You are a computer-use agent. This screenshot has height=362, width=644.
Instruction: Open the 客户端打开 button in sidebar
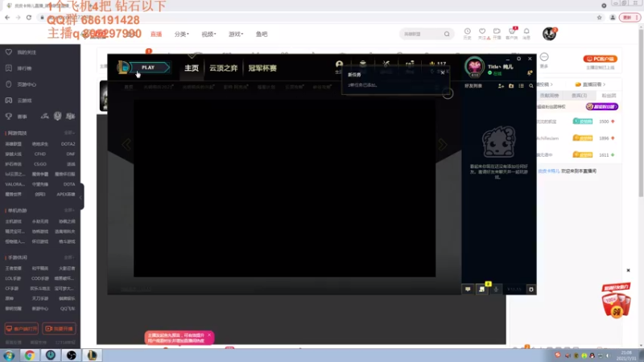(x=22, y=329)
